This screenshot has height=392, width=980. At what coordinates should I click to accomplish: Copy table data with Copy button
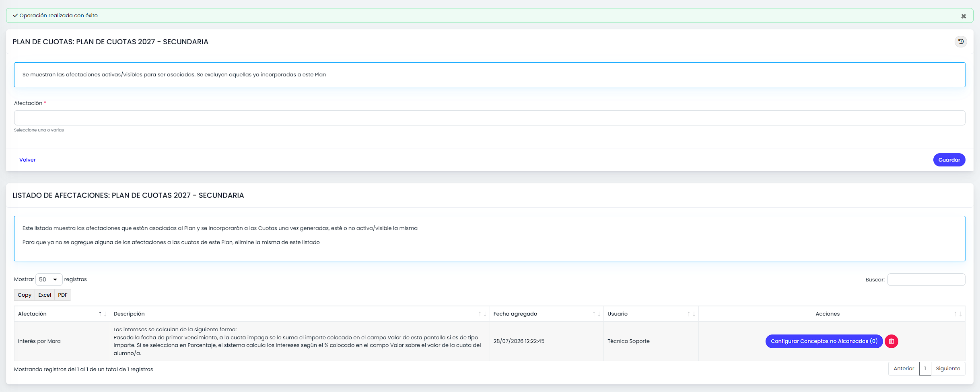pyautogui.click(x=25, y=295)
